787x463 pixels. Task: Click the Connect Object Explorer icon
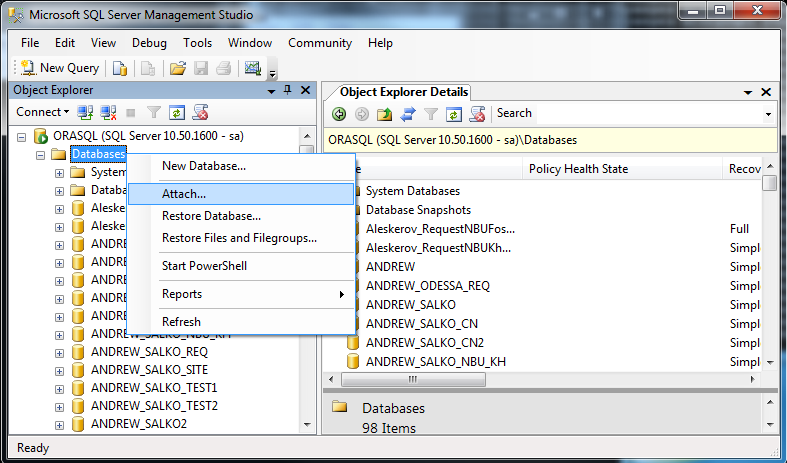click(x=85, y=112)
